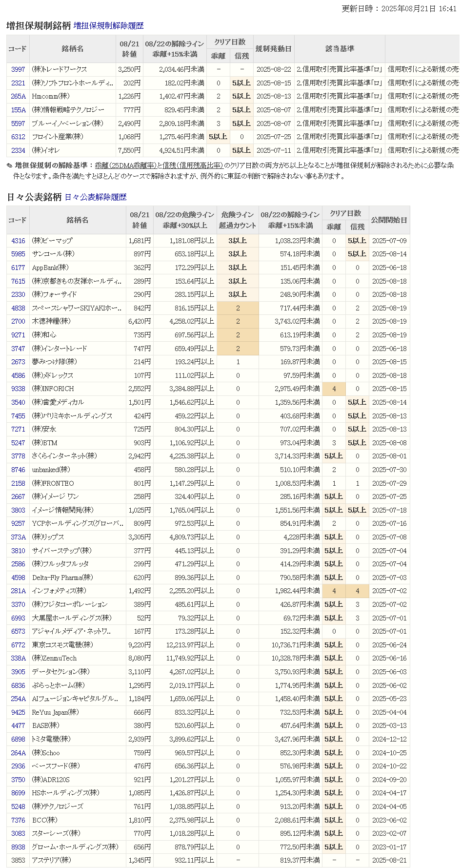Open stock code 3750 link
This screenshot has width=461, height=868.
[x=18, y=780]
